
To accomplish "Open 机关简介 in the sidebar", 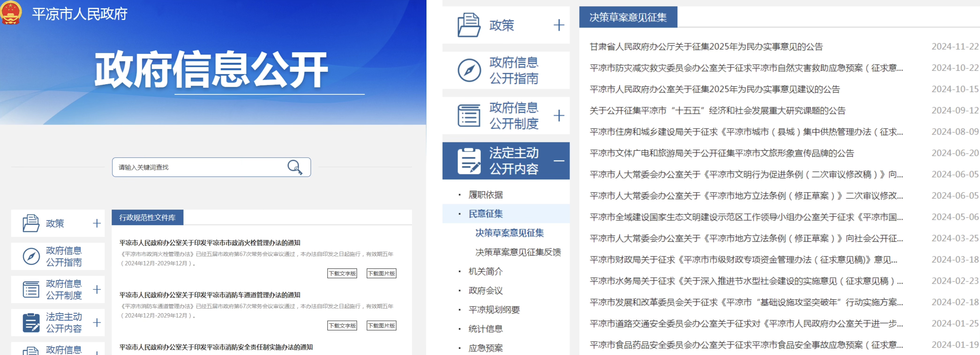I will [486, 271].
